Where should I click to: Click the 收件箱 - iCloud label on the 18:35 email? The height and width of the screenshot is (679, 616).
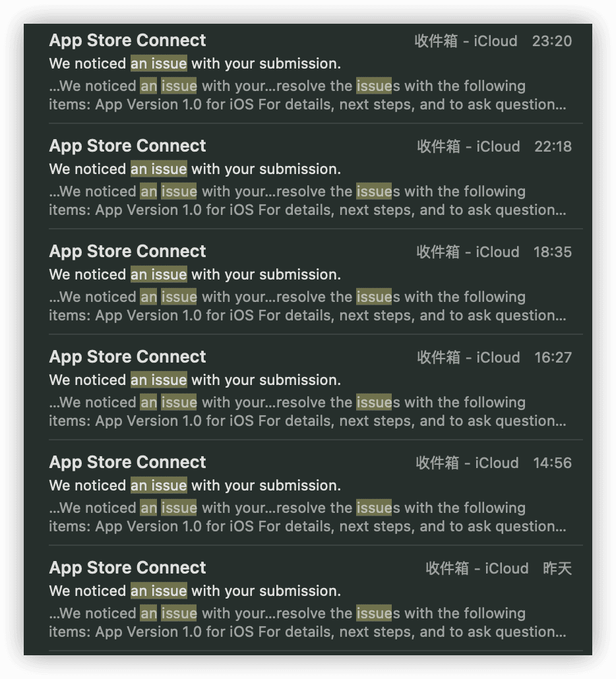pos(468,252)
